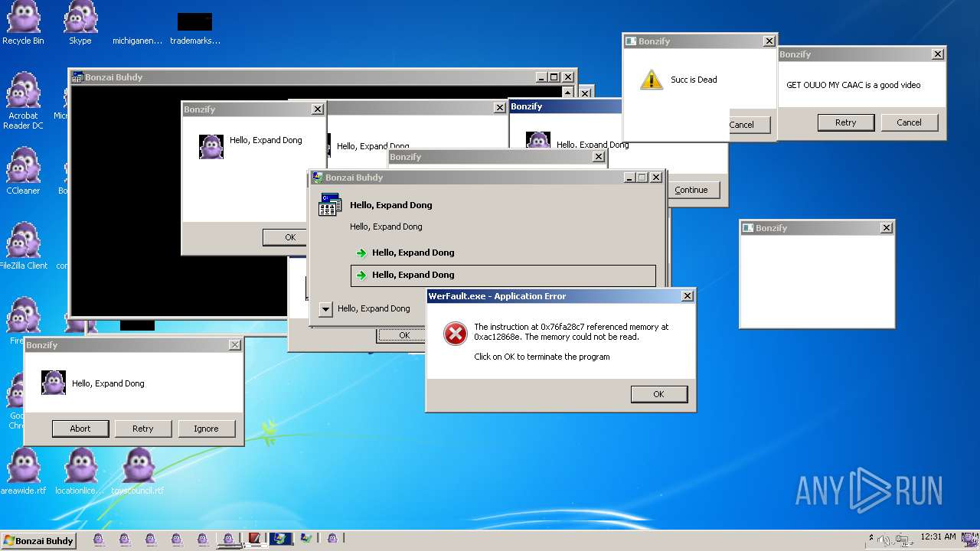Screen dimensions: 980x551
Task: Click the taskbar clock showing 12:31 AM
Action: click(x=938, y=537)
